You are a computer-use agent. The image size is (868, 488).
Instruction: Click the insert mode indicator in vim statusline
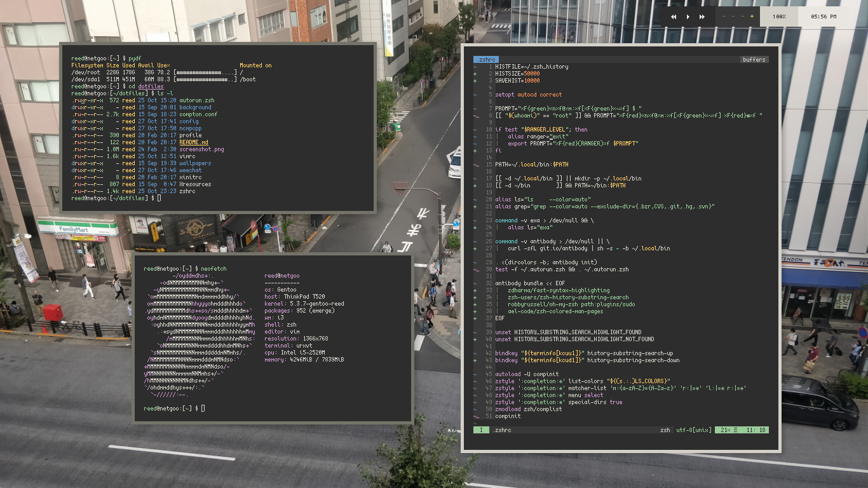click(x=481, y=430)
